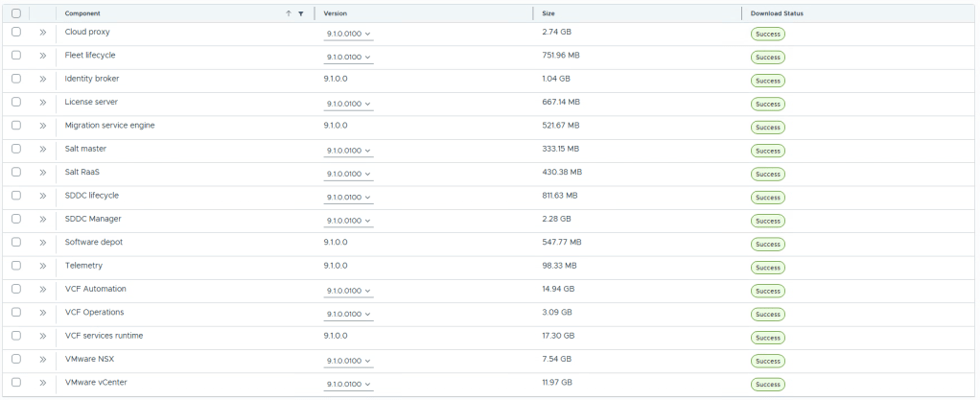This screenshot has height=400, width=980.
Task: Open the VMware vCenter version dropdown
Action: pos(349,384)
